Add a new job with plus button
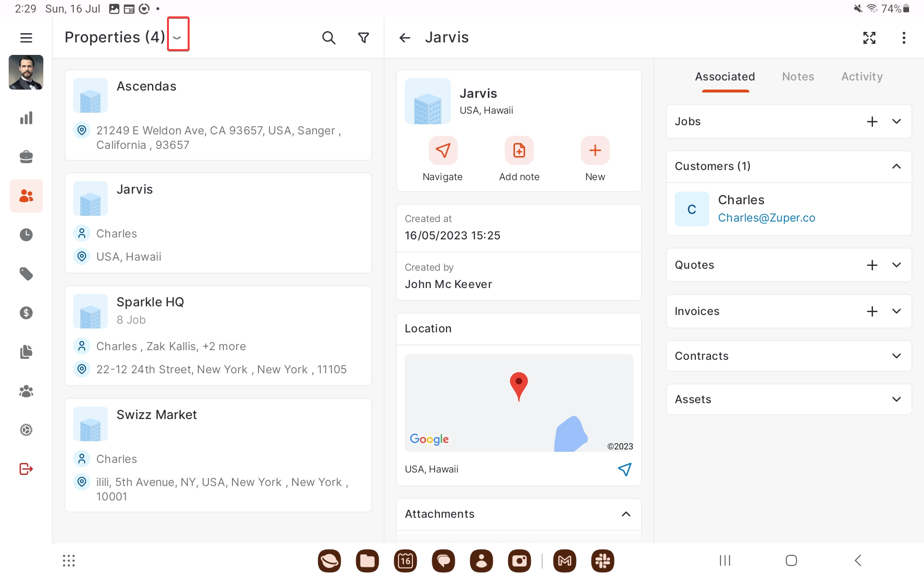This screenshot has width=924, height=578. point(872,121)
